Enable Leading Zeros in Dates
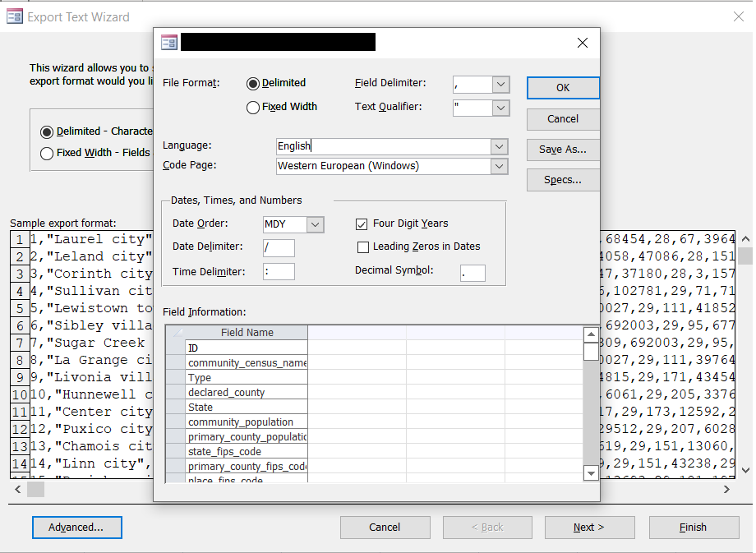Viewport: 756px width, 553px height. pyautogui.click(x=363, y=247)
